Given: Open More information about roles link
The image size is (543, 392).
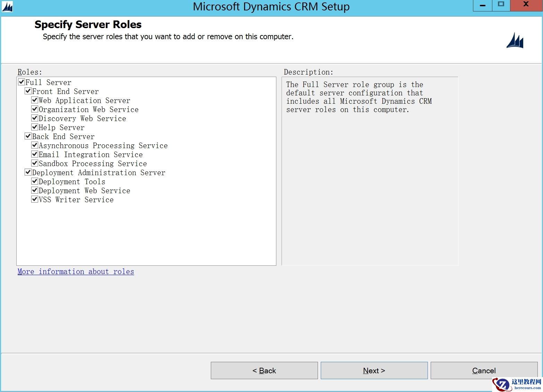Looking at the screenshot, I should [76, 272].
